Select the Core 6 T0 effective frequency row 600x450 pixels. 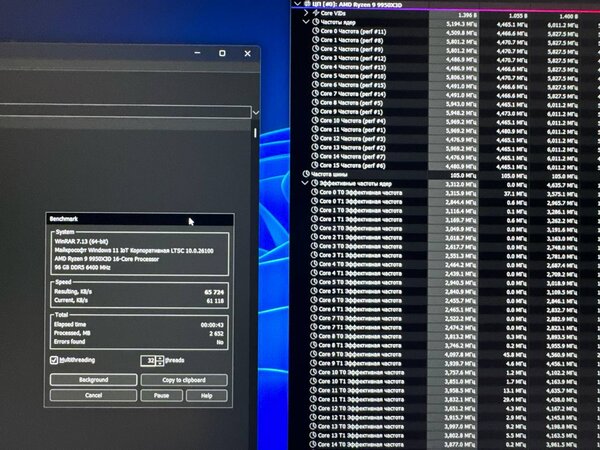pyautogui.click(x=445, y=300)
